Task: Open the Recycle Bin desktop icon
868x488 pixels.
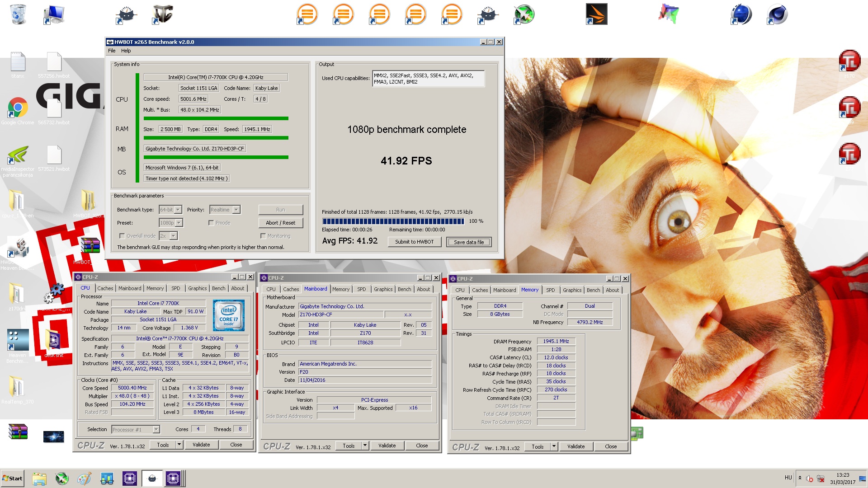Action: 18,14
